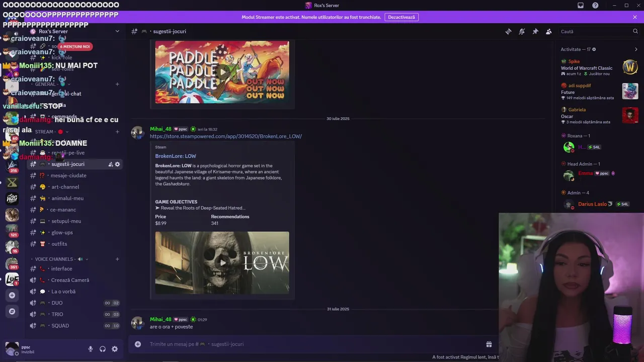Open the glow-ups channel
Image resolution: width=644 pixels, height=362 pixels.
click(x=75, y=232)
